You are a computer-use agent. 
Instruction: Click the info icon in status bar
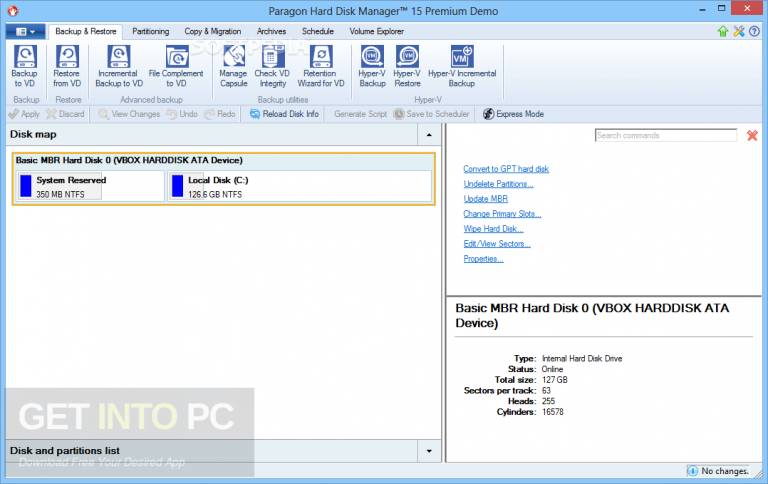(693, 471)
